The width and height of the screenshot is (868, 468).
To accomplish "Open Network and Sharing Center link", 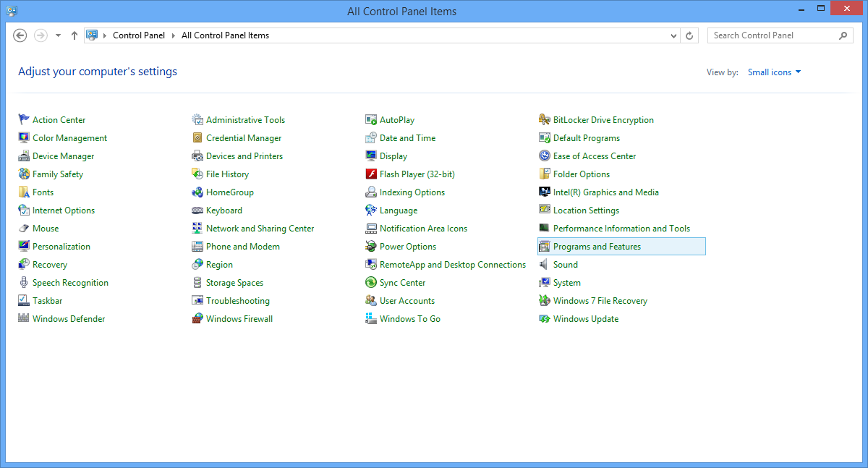I will click(260, 229).
